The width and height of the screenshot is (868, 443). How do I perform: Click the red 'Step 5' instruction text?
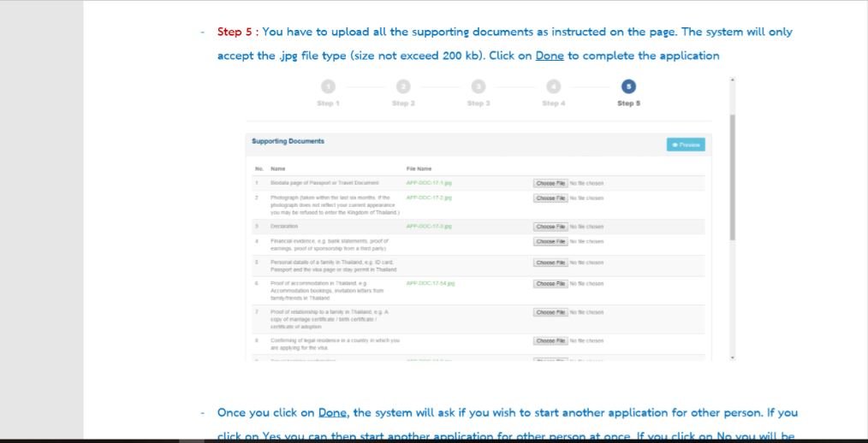(x=237, y=32)
